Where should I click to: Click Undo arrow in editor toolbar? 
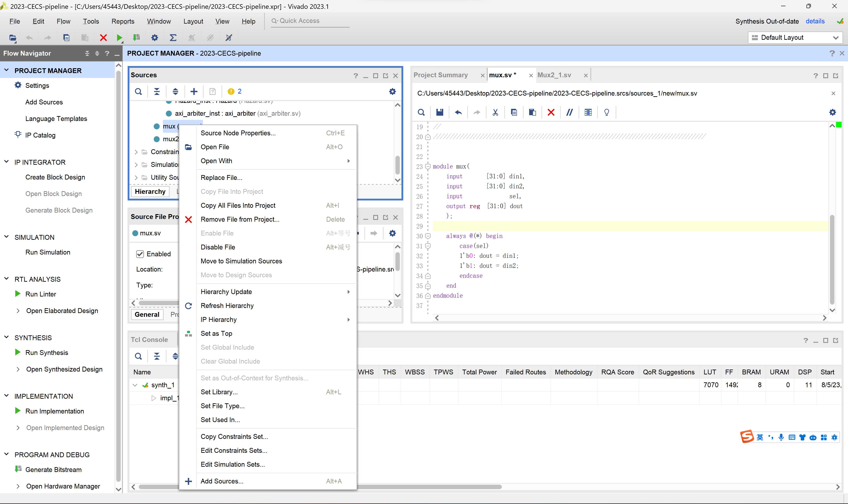point(458,112)
